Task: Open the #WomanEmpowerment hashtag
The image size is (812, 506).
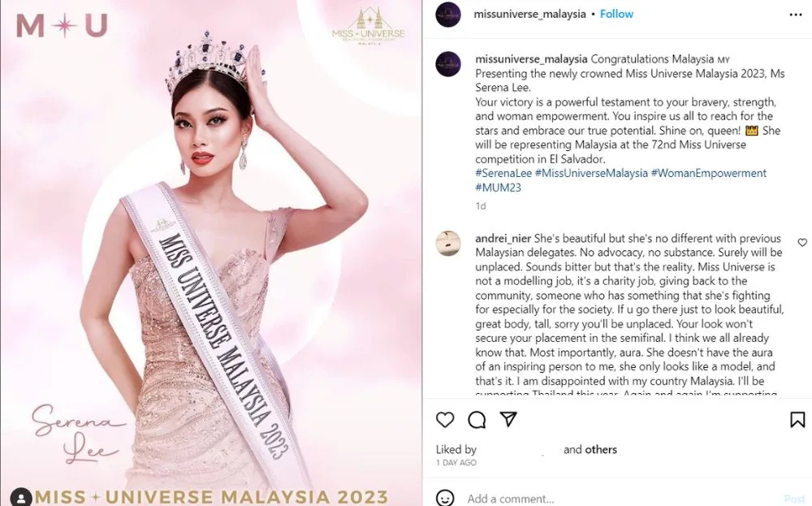Action: click(708, 173)
